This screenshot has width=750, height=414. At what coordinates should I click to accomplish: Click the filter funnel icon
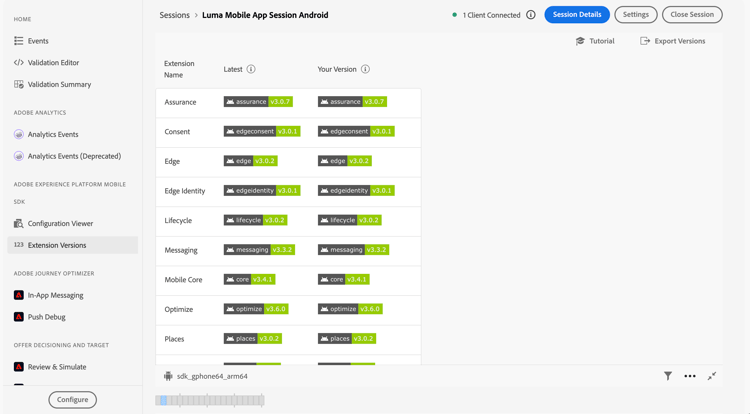pos(668,376)
